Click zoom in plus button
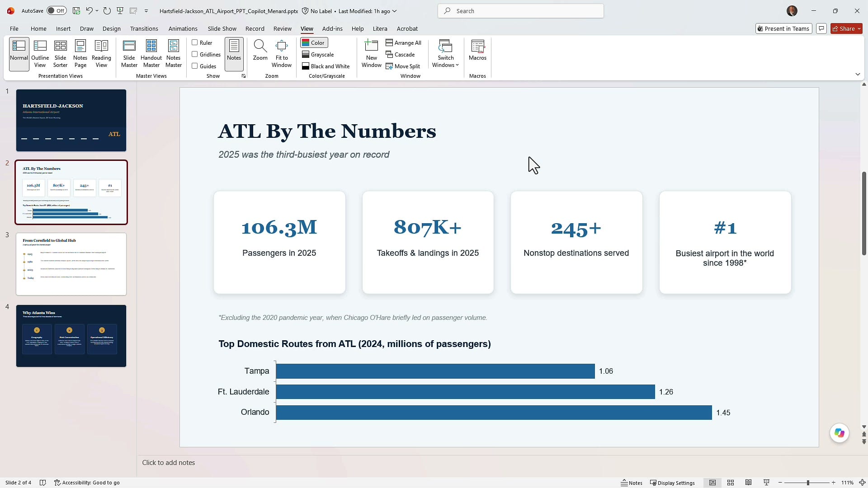868x488 pixels. tap(834, 483)
